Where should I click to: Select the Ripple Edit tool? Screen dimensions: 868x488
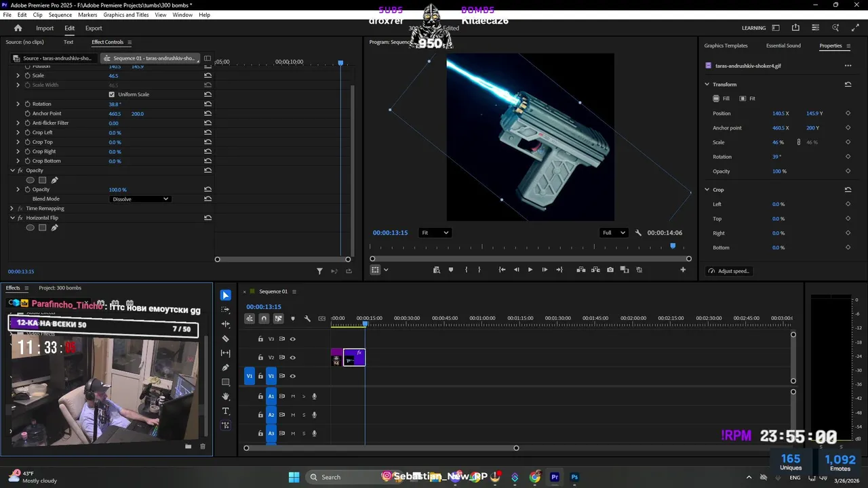click(x=226, y=324)
